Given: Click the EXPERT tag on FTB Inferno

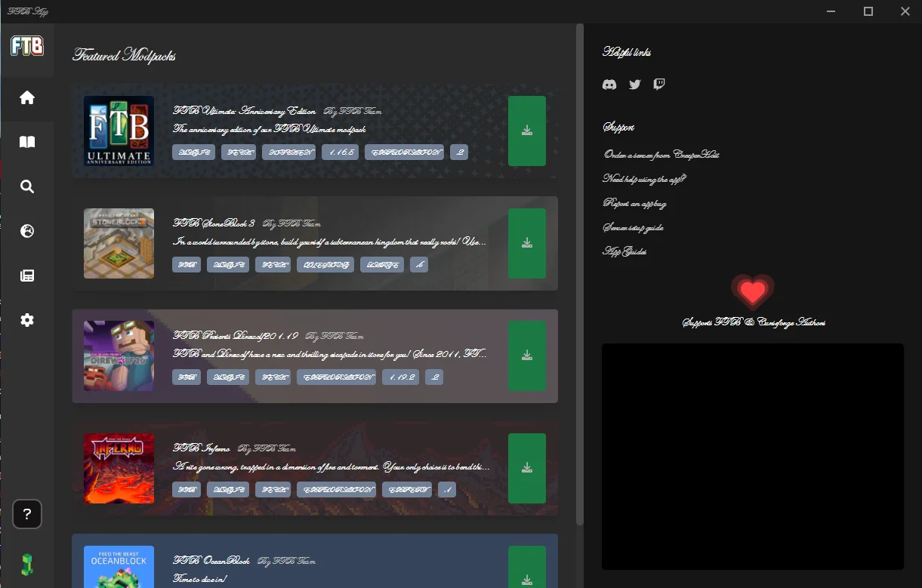Looking at the screenshot, I should [407, 490].
